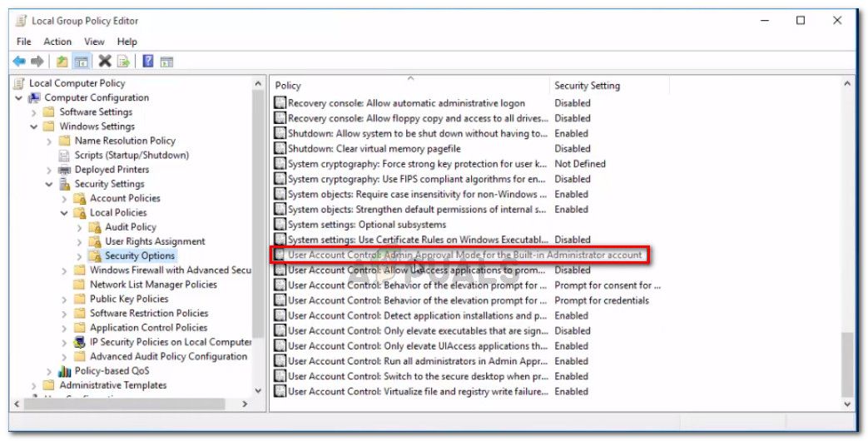Click the Export List toolbar icon

(x=123, y=62)
